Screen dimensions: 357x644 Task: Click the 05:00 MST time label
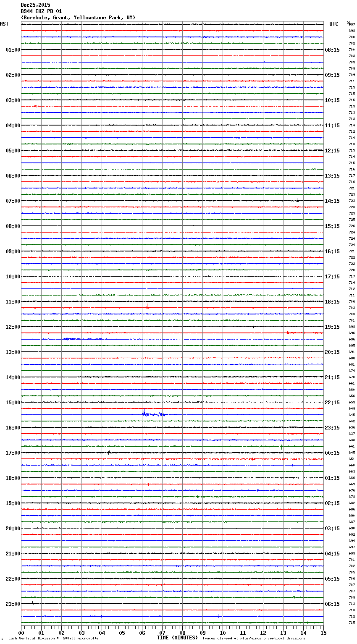(x=13, y=151)
